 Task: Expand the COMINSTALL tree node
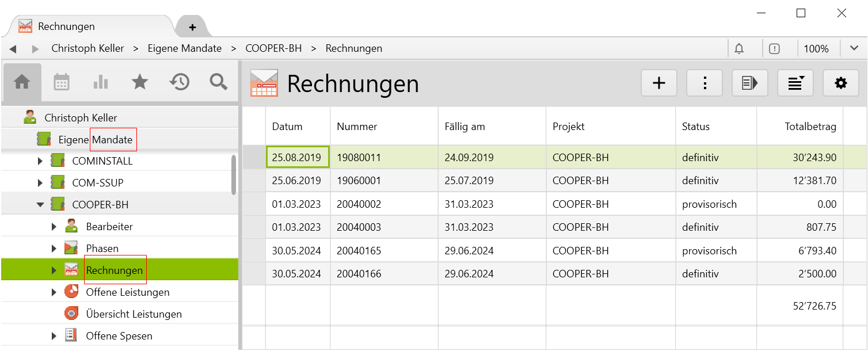40,161
